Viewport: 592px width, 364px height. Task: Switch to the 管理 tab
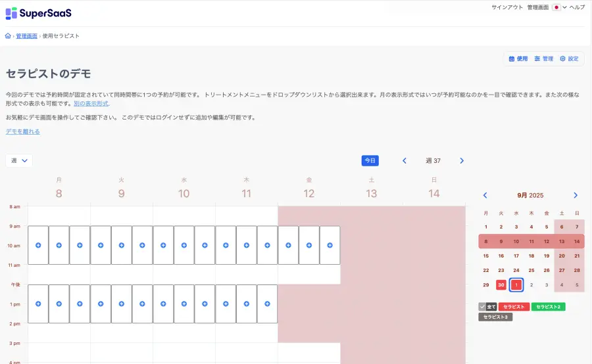coord(543,58)
